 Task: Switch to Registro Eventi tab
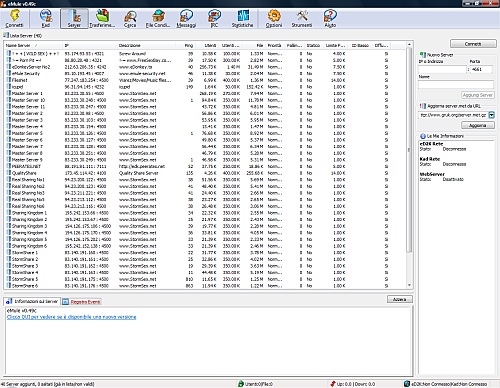click(x=82, y=302)
